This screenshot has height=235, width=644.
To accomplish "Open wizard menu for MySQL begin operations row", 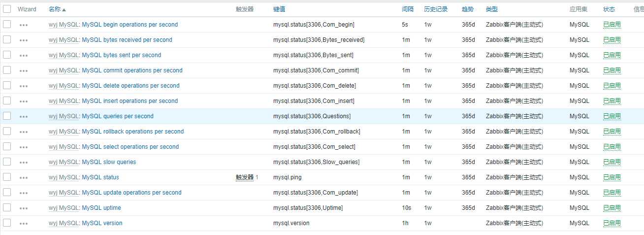I will click(x=24, y=25).
